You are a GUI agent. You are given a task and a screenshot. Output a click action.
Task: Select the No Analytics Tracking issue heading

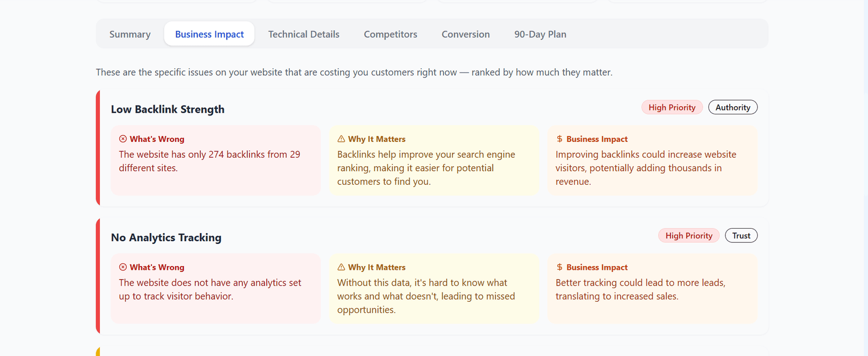pos(166,237)
